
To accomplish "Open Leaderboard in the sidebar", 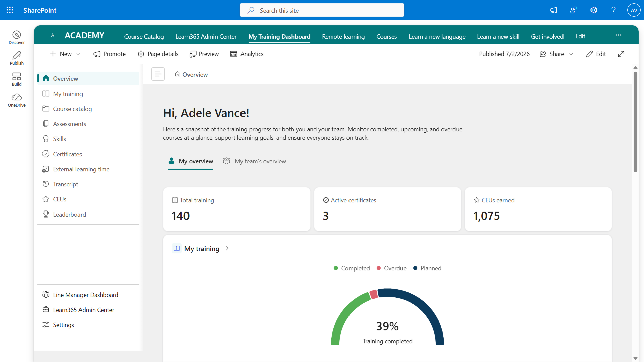I will point(88,214).
